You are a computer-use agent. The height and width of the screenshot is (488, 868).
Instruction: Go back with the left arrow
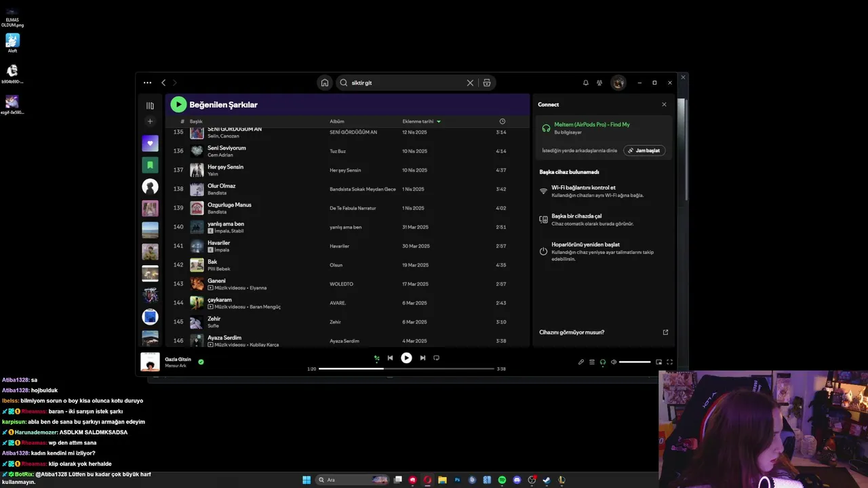(x=163, y=83)
